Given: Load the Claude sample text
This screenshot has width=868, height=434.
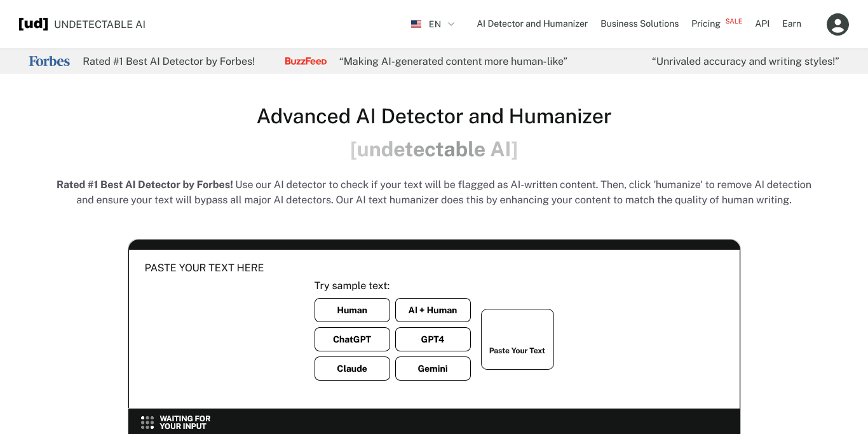Looking at the screenshot, I should point(352,369).
